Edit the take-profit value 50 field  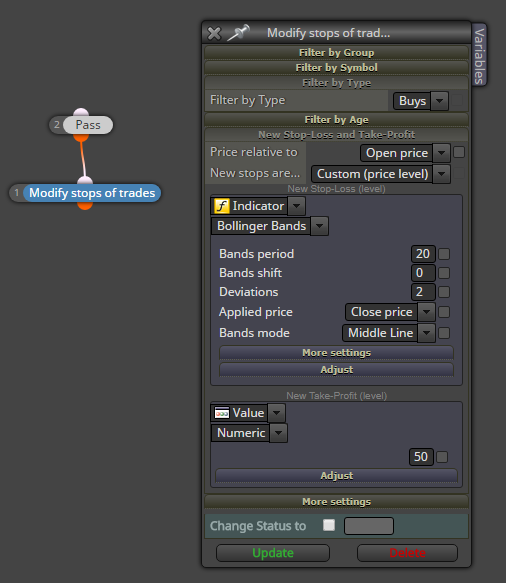click(x=421, y=457)
